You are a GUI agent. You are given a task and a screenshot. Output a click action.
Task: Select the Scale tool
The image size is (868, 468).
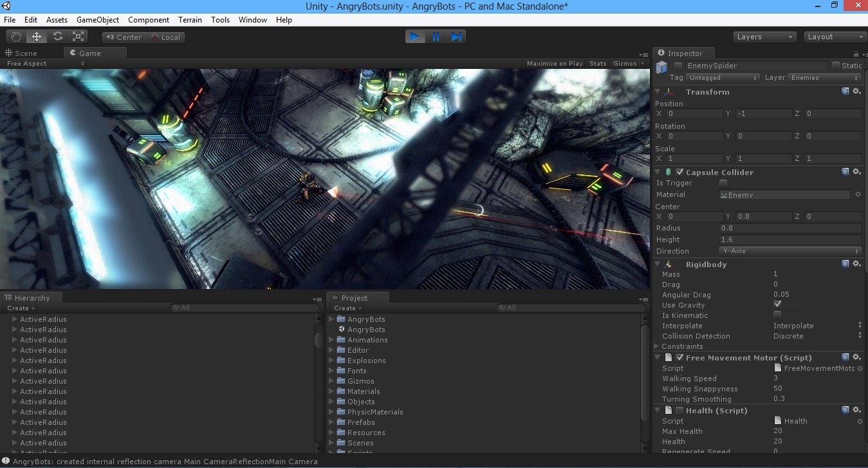click(78, 36)
